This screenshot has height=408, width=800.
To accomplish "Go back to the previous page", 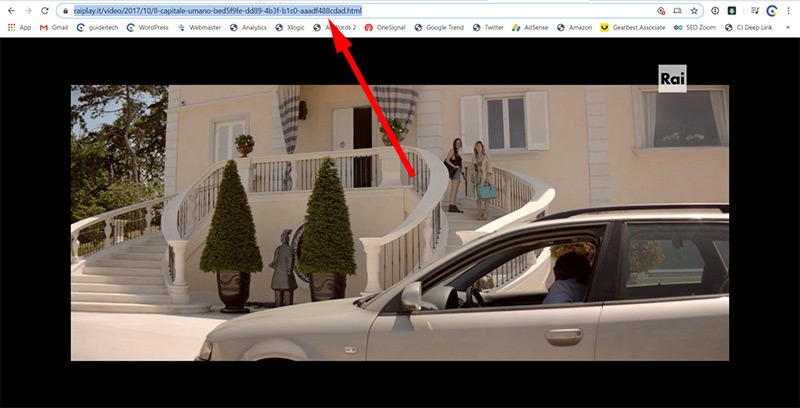I will point(12,10).
